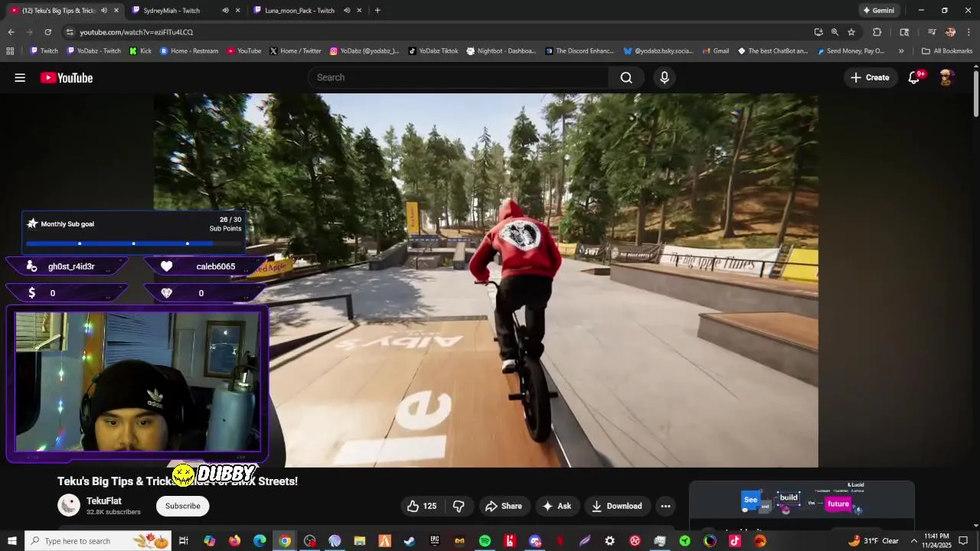Open Task View on taskbar
This screenshot has width=980, height=551.
(x=184, y=541)
